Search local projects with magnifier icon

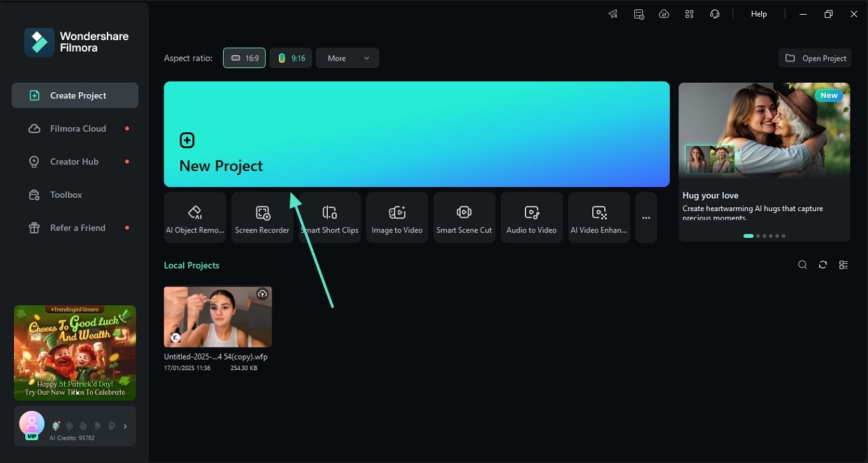click(803, 265)
